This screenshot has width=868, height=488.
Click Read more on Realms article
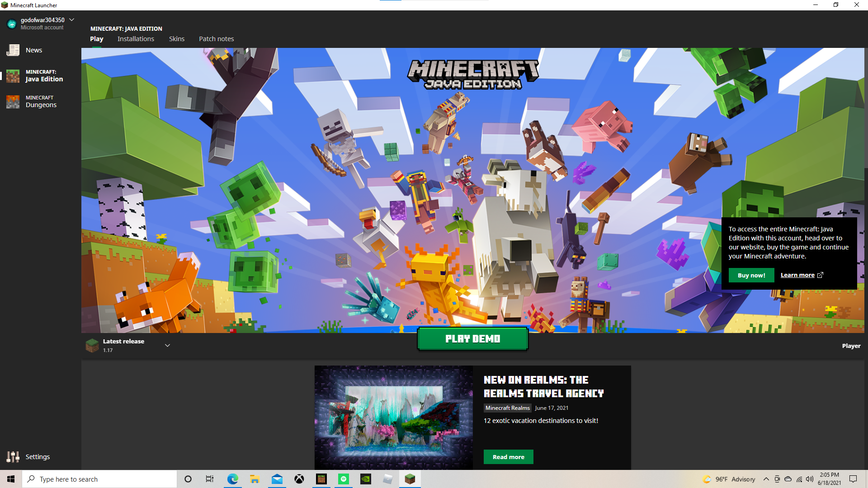508,457
